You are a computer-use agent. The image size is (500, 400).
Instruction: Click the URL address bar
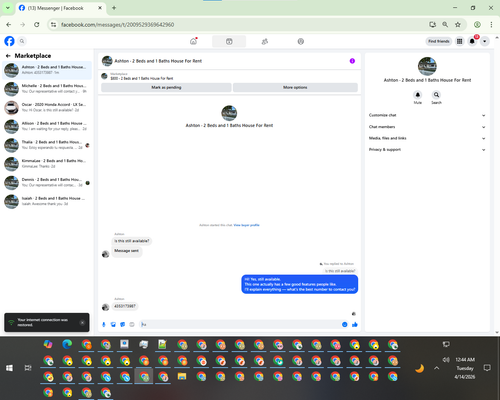point(240,25)
